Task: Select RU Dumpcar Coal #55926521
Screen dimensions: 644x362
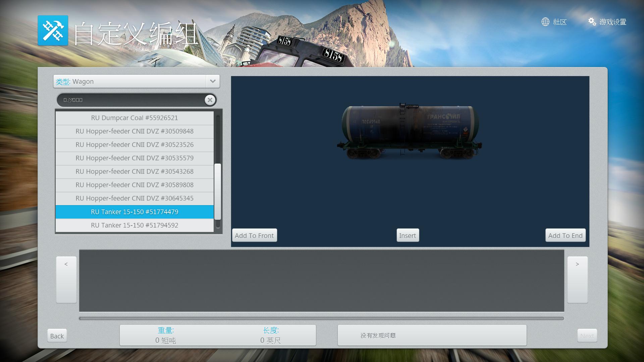Action: tap(134, 118)
